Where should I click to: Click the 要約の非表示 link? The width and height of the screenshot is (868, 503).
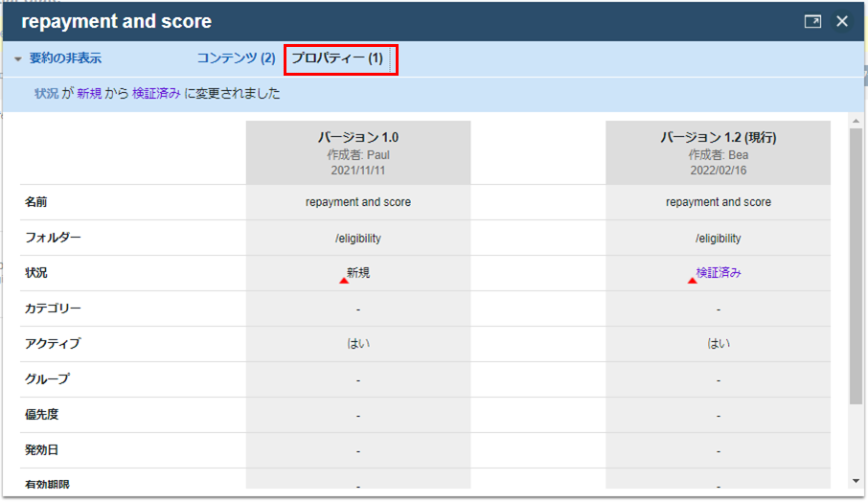pos(65,58)
